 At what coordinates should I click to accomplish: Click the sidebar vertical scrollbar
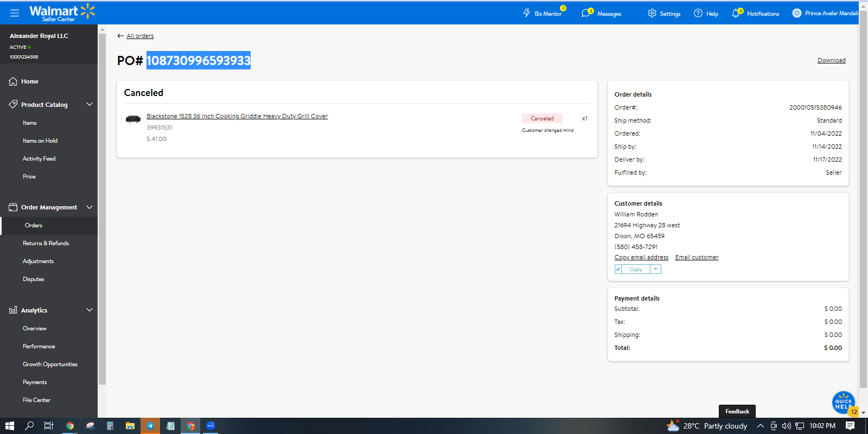[x=101, y=209]
